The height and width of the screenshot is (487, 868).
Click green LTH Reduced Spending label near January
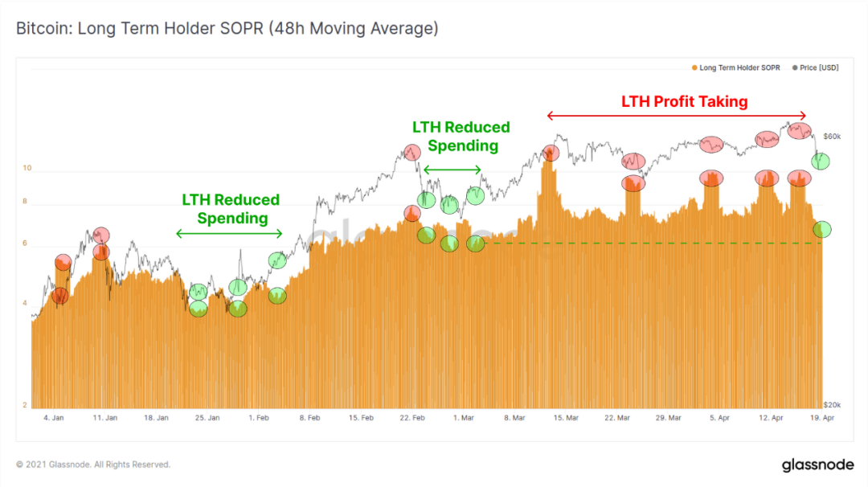[231, 209]
